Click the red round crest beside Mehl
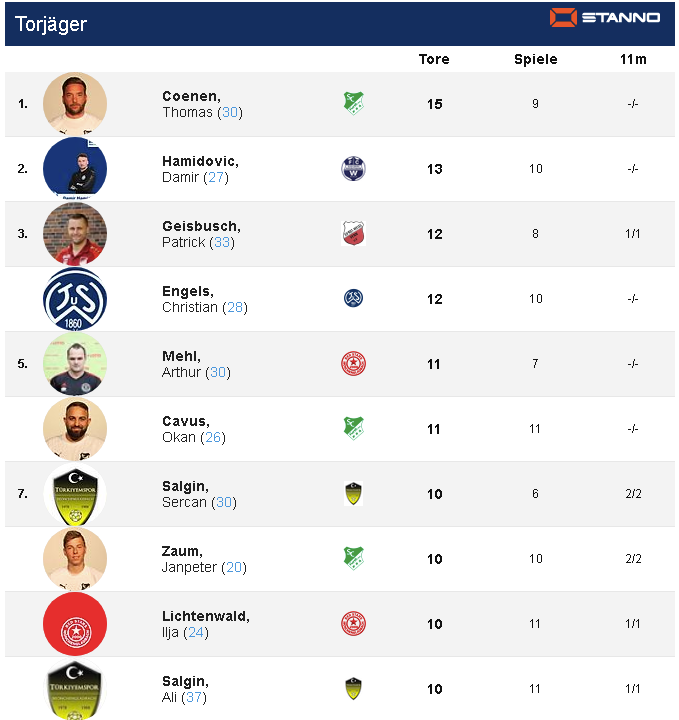 [354, 364]
